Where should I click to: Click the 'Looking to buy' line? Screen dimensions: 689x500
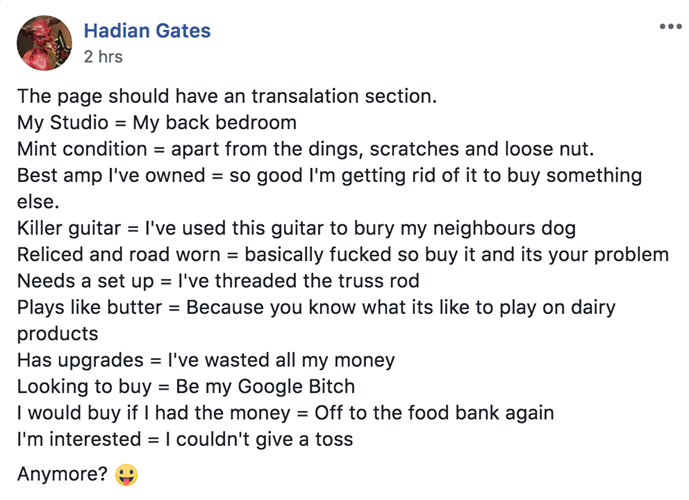186,386
